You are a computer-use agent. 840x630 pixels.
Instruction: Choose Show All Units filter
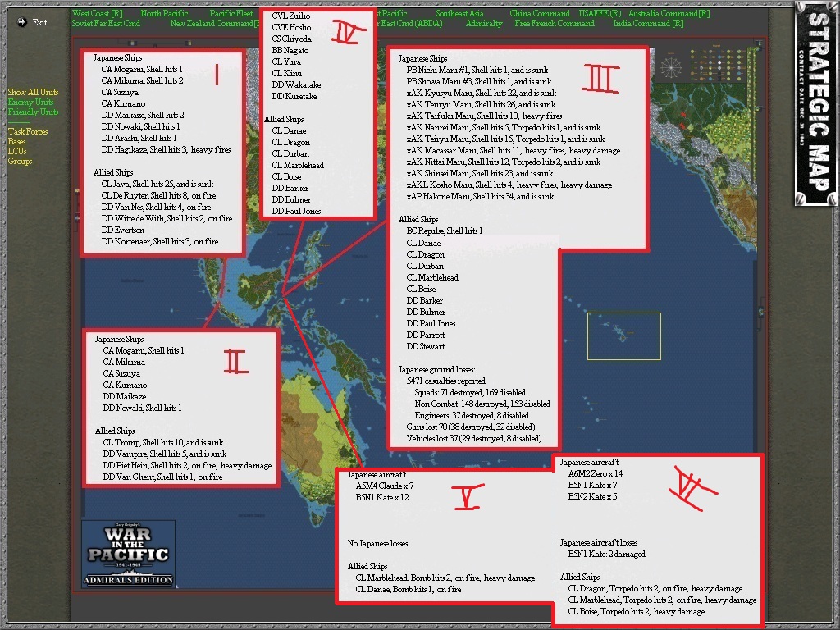(x=33, y=92)
